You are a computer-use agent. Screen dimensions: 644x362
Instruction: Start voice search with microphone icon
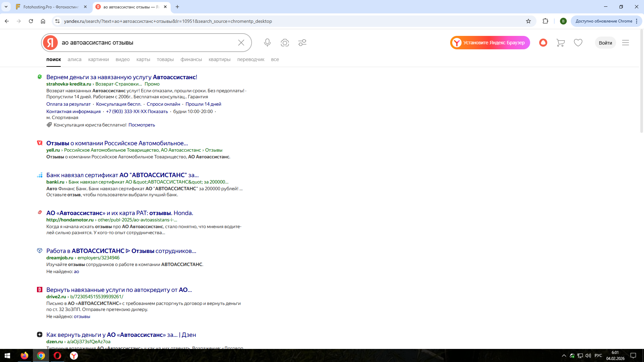(x=267, y=43)
